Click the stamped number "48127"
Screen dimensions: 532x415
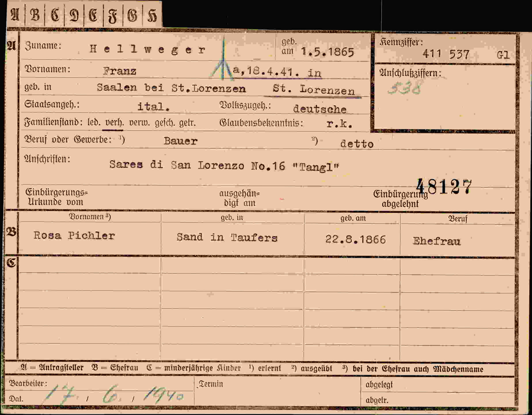(444, 187)
